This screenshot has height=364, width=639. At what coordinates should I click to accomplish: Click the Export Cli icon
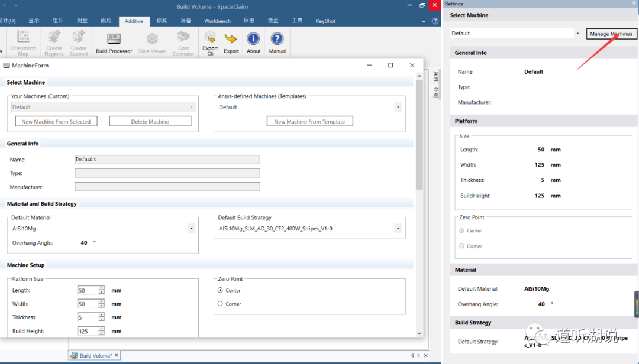pos(210,37)
